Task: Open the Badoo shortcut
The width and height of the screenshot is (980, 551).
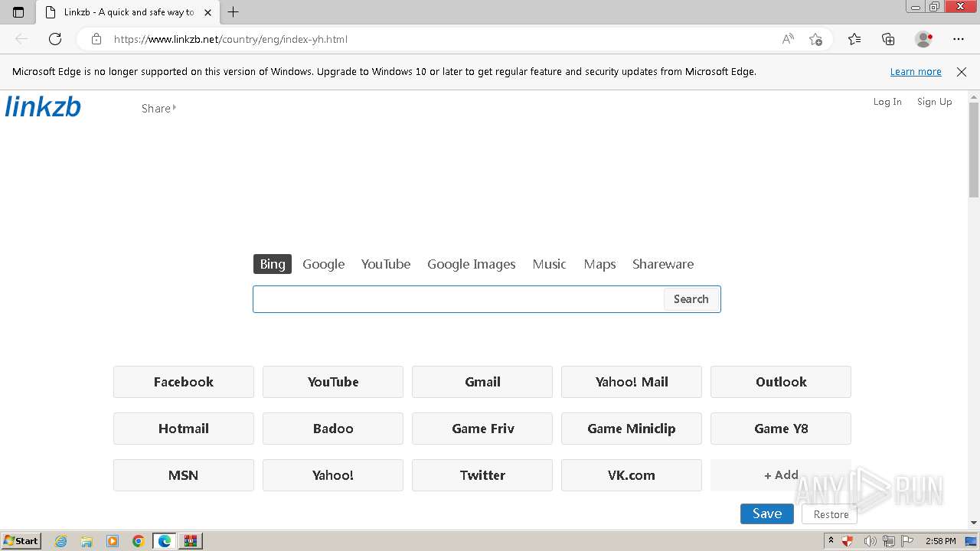Action: tap(333, 429)
